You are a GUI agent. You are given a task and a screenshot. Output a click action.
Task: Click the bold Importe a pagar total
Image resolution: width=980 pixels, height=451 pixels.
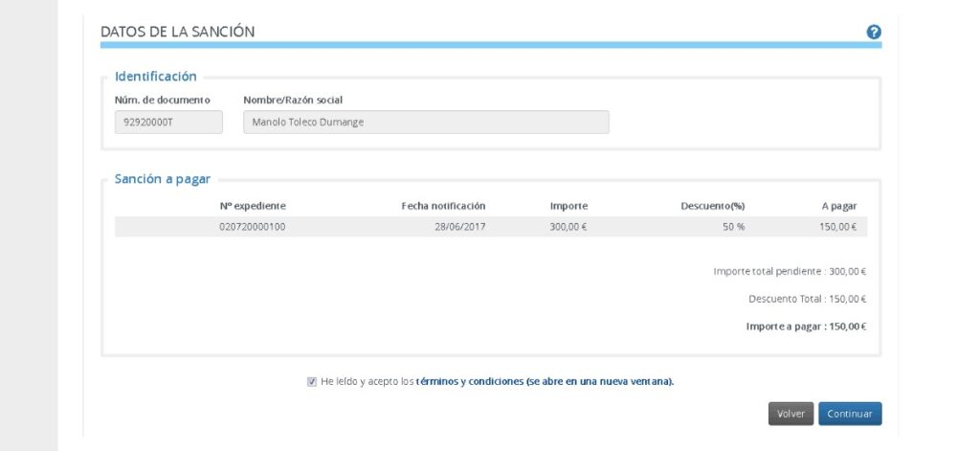click(806, 327)
